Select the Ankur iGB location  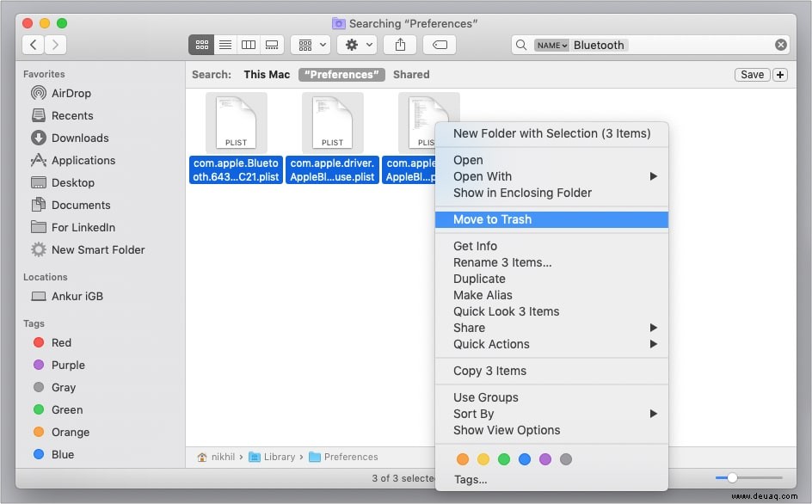point(67,296)
